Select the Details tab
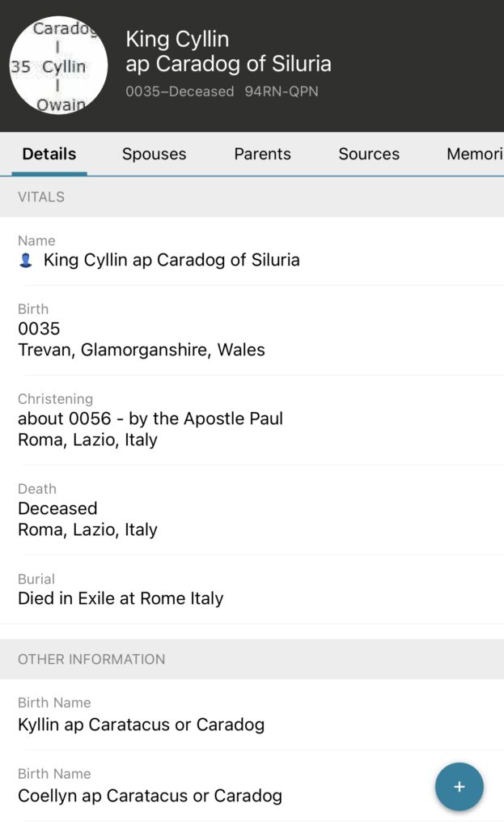The image size is (504, 829). coord(49,154)
